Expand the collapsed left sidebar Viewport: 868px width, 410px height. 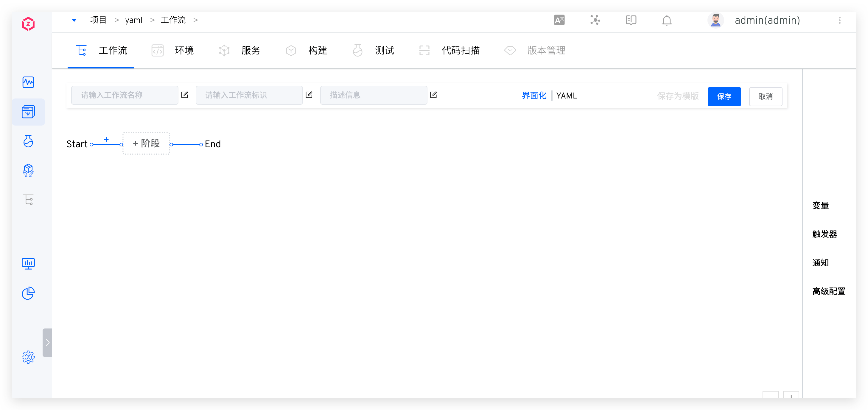click(48, 342)
